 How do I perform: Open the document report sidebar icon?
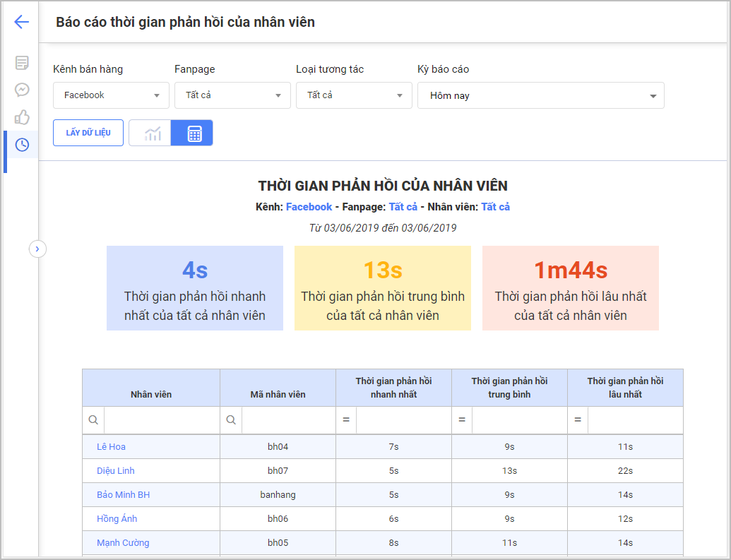point(22,63)
